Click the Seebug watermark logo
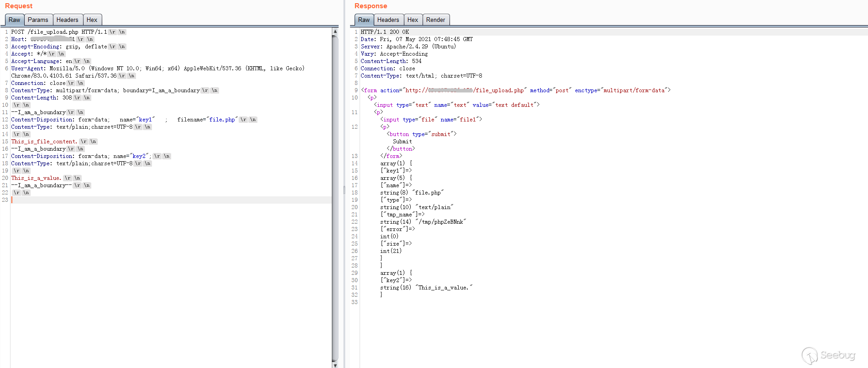This screenshot has width=868, height=368. (828, 355)
